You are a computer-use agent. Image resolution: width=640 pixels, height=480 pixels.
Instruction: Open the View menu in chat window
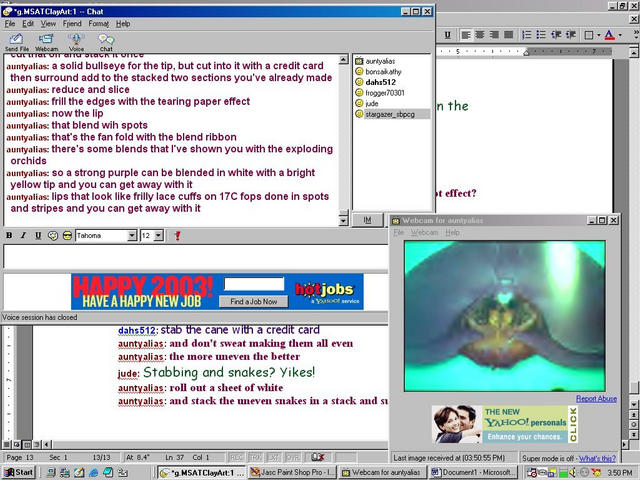(48, 24)
